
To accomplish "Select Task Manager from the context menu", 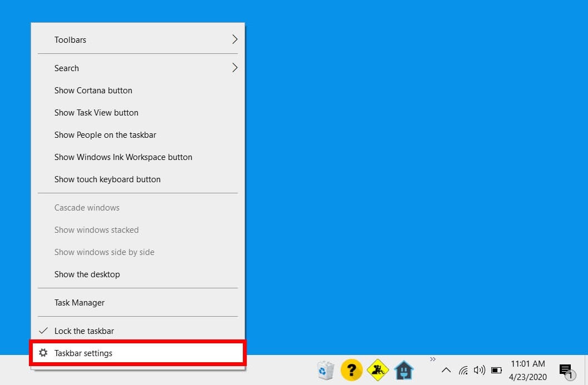I will 79,302.
